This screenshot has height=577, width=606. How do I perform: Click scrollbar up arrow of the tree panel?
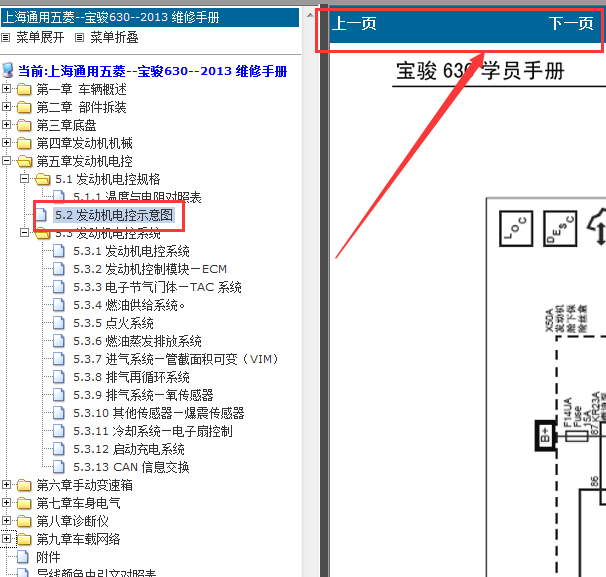[x=310, y=15]
